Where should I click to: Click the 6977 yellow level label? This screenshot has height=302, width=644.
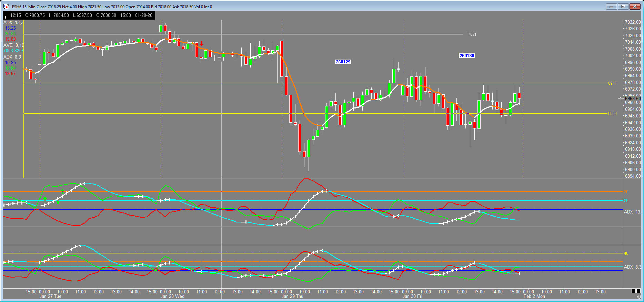click(x=612, y=83)
